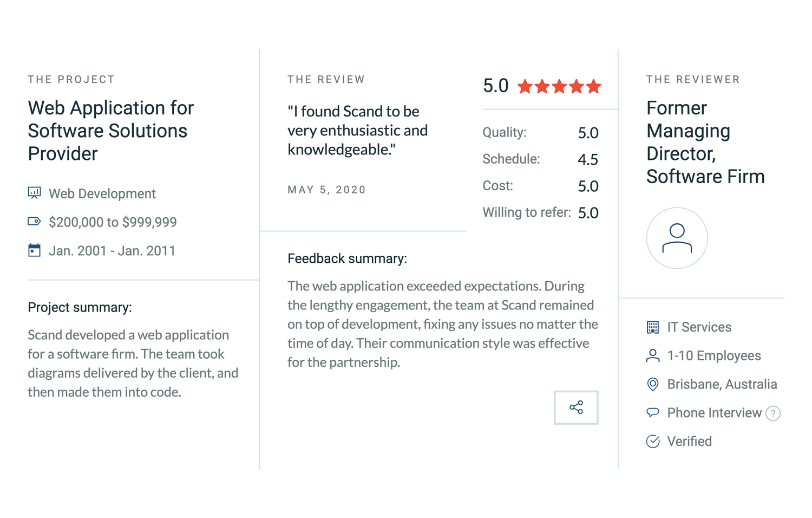
Task: Click the Verified checkmark icon
Action: point(653,442)
